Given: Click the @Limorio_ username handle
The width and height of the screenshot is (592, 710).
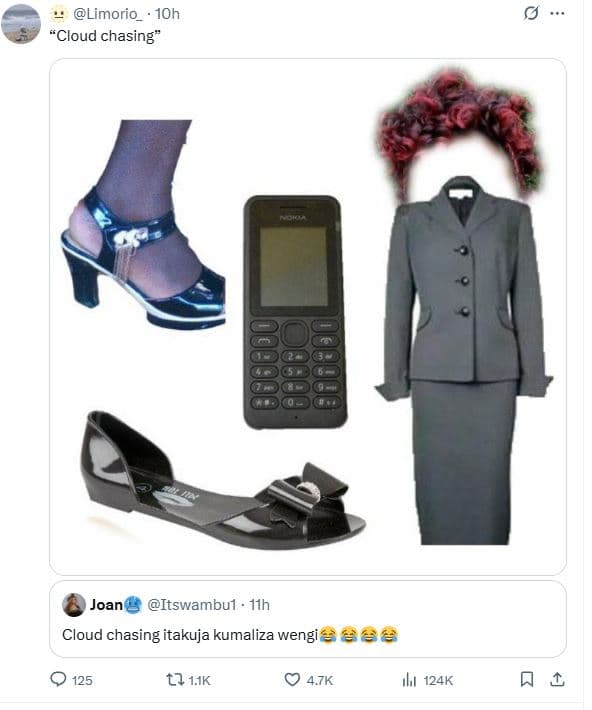Looking at the screenshot, I should pos(109,14).
